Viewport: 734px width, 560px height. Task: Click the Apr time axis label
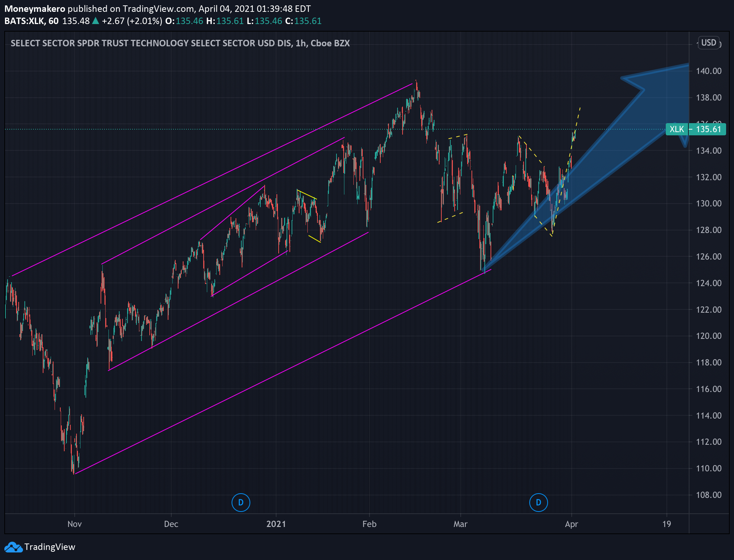[x=571, y=524]
